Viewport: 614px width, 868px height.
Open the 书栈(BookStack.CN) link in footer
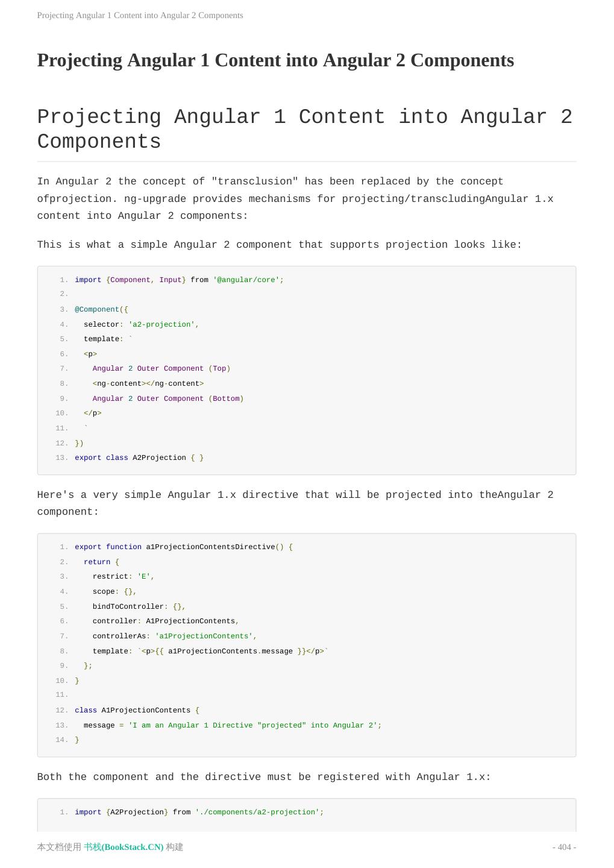(124, 847)
